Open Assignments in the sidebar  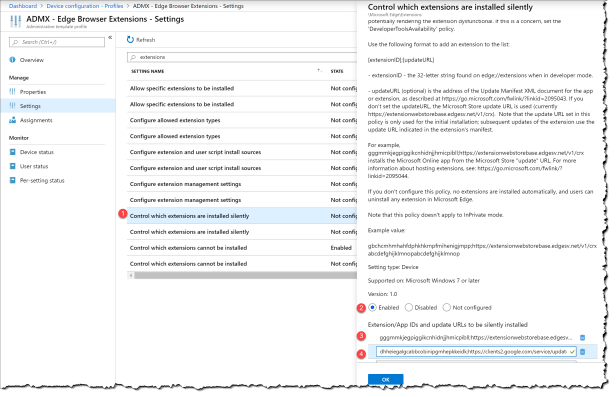point(36,120)
